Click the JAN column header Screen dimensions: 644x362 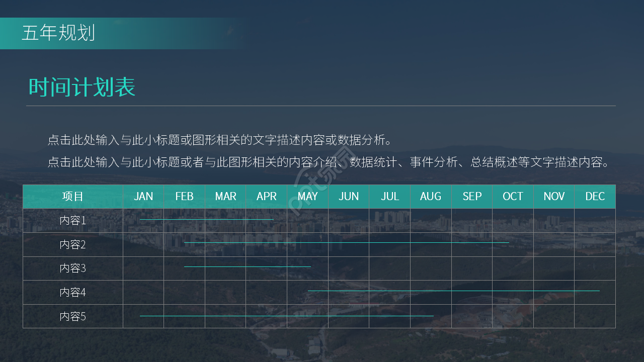pos(143,197)
